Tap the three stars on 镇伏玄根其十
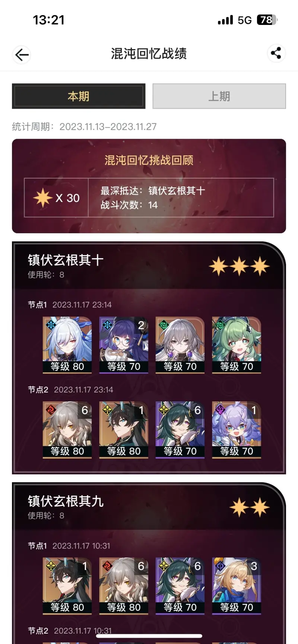This screenshot has width=298, height=644. tap(239, 266)
